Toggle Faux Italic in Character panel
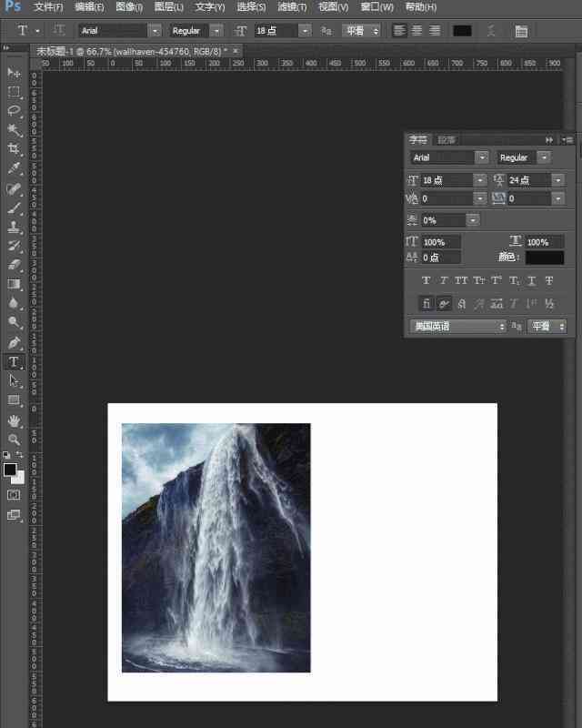The width and height of the screenshot is (582, 728). (444, 280)
